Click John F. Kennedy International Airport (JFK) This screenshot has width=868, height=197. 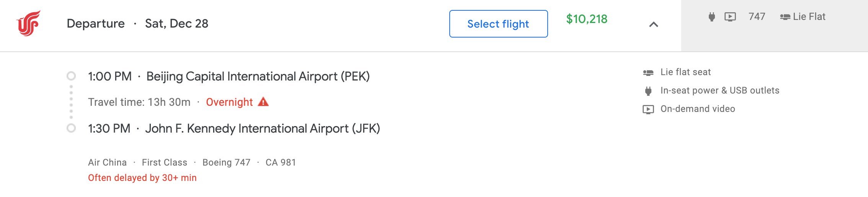click(x=263, y=128)
